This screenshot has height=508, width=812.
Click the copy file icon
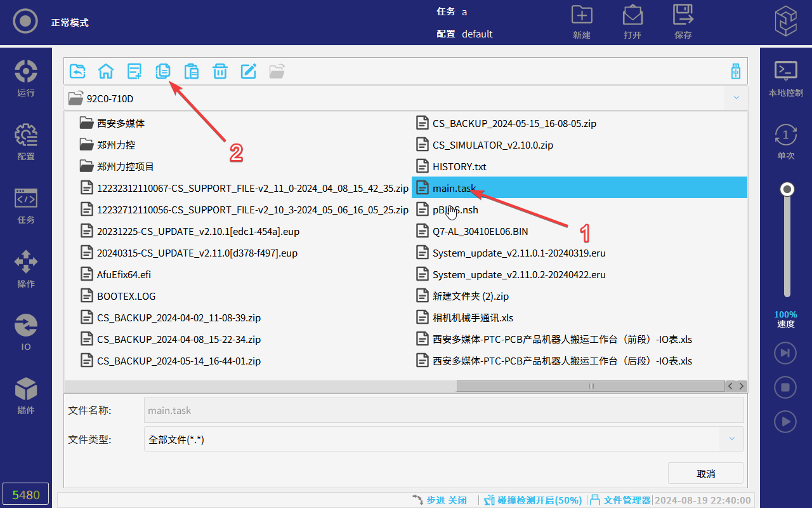pyautogui.click(x=163, y=71)
